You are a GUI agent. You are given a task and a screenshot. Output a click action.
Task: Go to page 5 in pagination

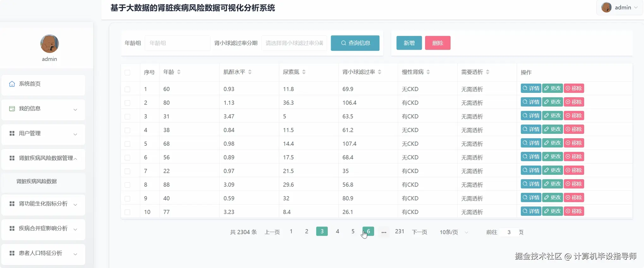pyautogui.click(x=353, y=231)
